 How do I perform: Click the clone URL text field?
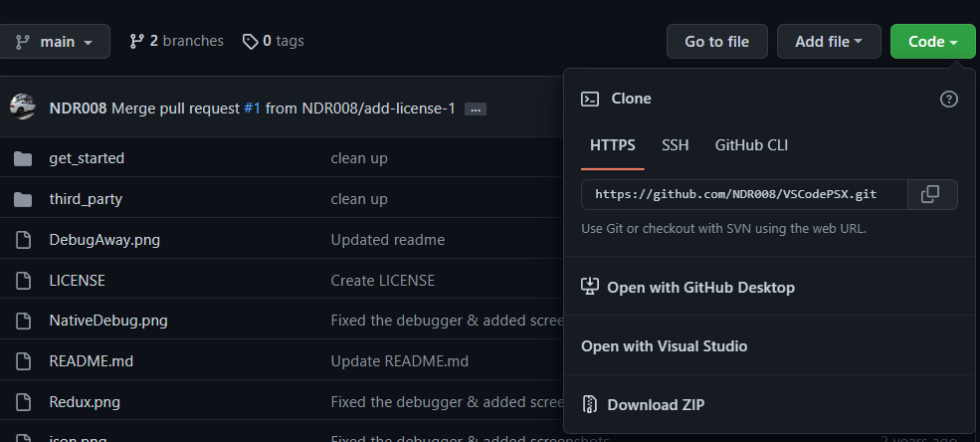tap(744, 194)
